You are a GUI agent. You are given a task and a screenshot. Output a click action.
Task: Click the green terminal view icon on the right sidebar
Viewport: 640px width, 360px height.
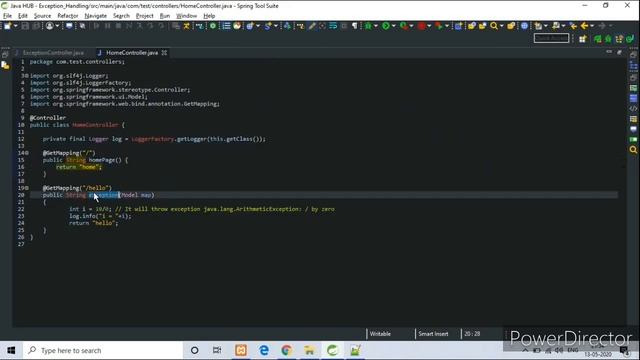633,139
